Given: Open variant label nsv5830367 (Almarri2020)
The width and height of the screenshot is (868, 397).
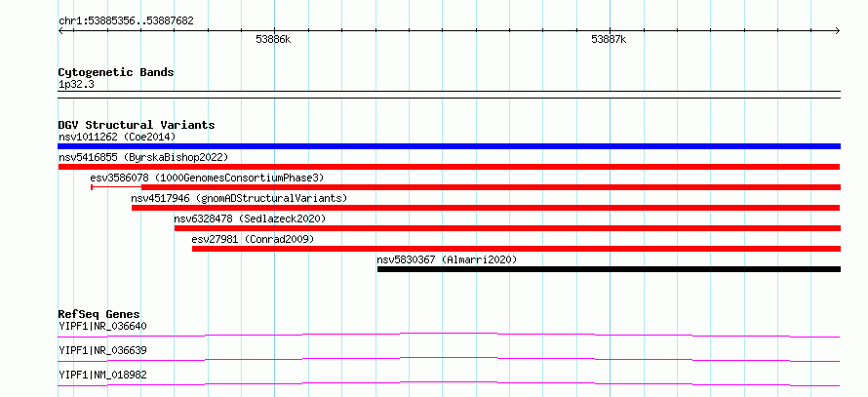Looking at the screenshot, I should (447, 259).
